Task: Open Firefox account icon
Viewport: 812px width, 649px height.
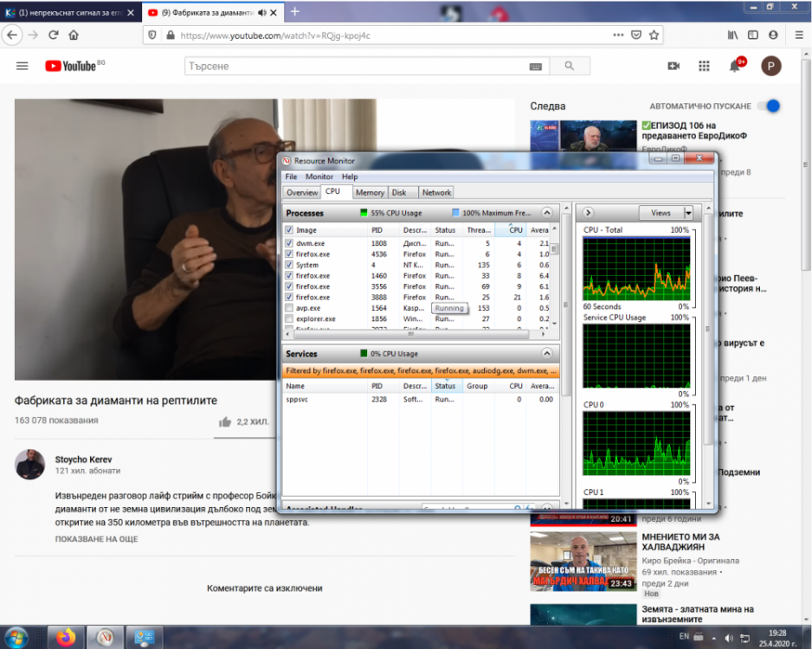Action: tap(773, 35)
